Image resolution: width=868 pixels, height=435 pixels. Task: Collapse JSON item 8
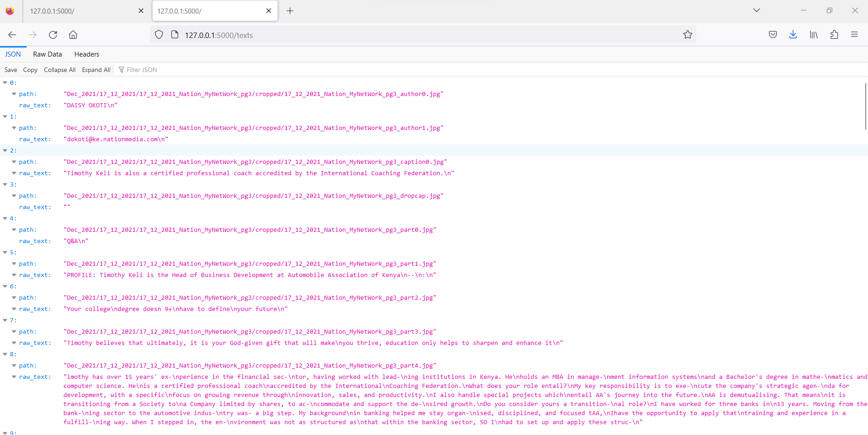[5, 354]
